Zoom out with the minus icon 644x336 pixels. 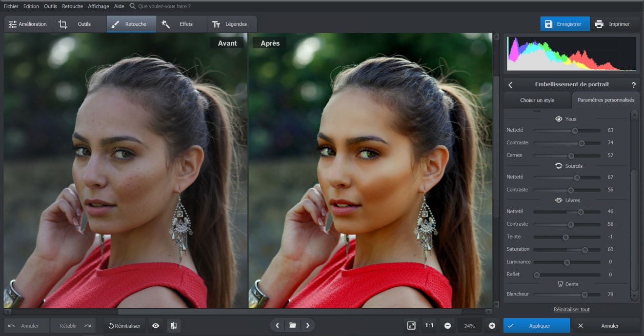[447, 326]
